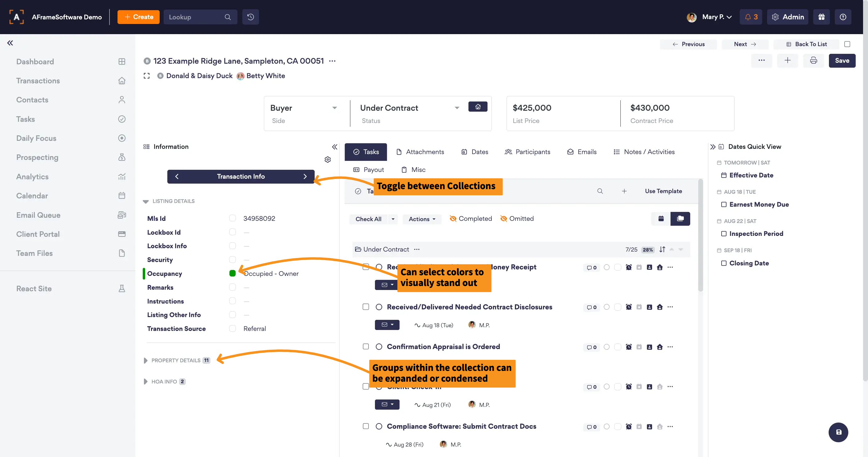Click the floating save disk button
The width and height of the screenshot is (868, 457).
click(838, 432)
